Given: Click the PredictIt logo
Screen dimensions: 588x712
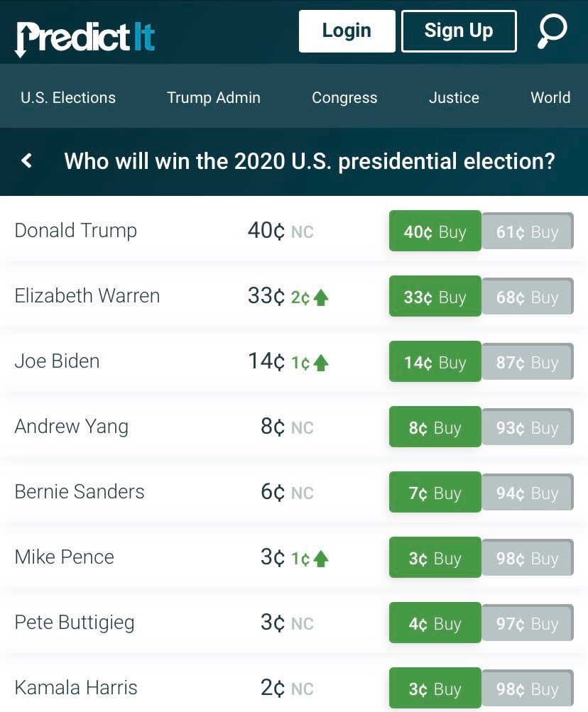Looking at the screenshot, I should click(x=85, y=35).
